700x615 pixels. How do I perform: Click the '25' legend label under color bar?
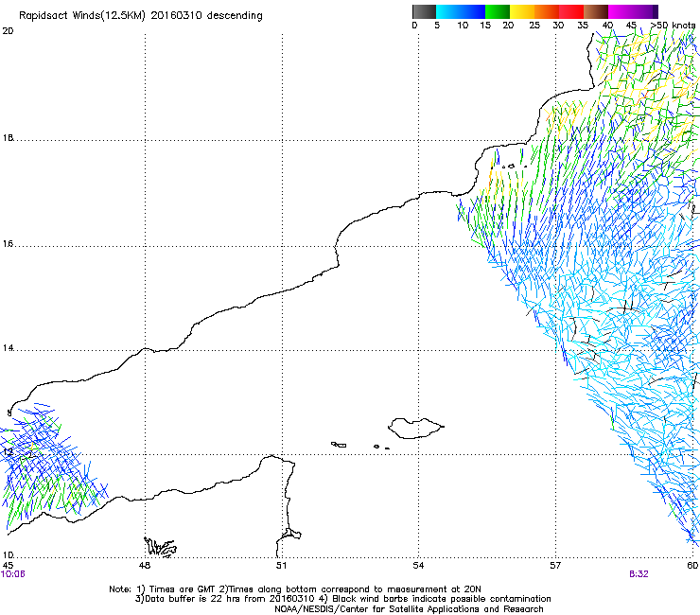click(534, 26)
